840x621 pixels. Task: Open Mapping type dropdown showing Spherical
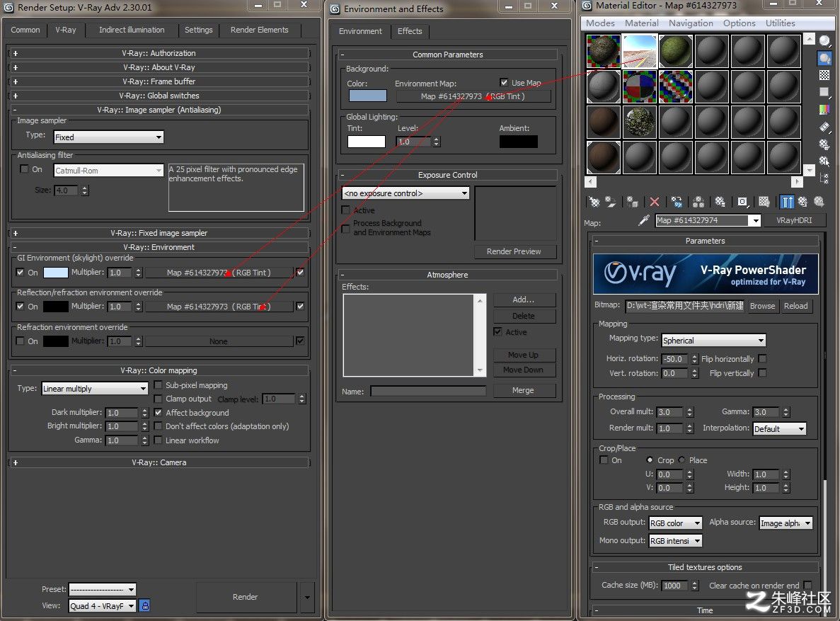(x=713, y=341)
